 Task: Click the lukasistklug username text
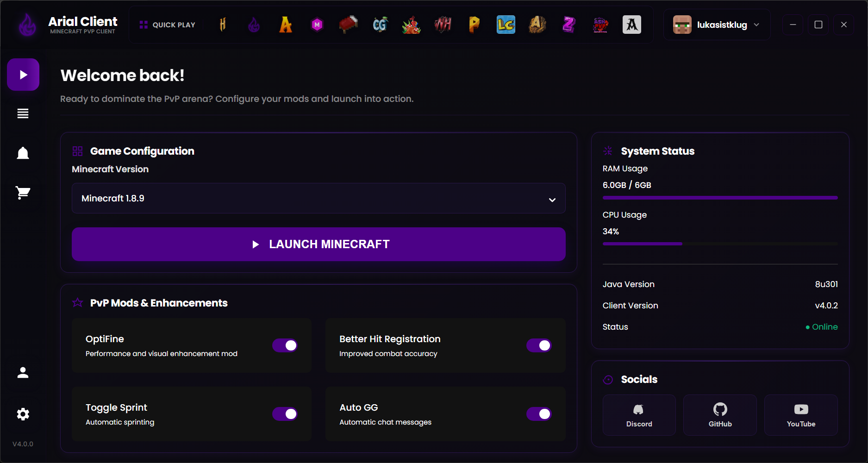pos(722,25)
